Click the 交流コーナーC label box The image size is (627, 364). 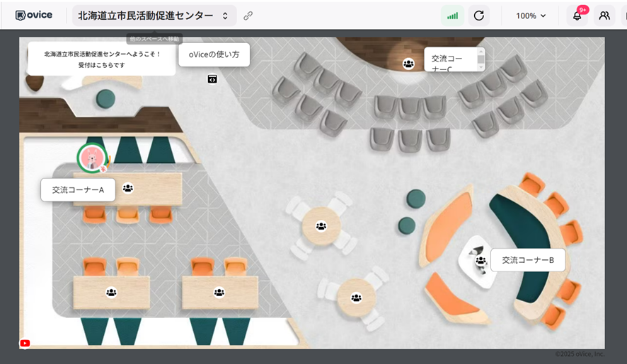click(x=454, y=59)
